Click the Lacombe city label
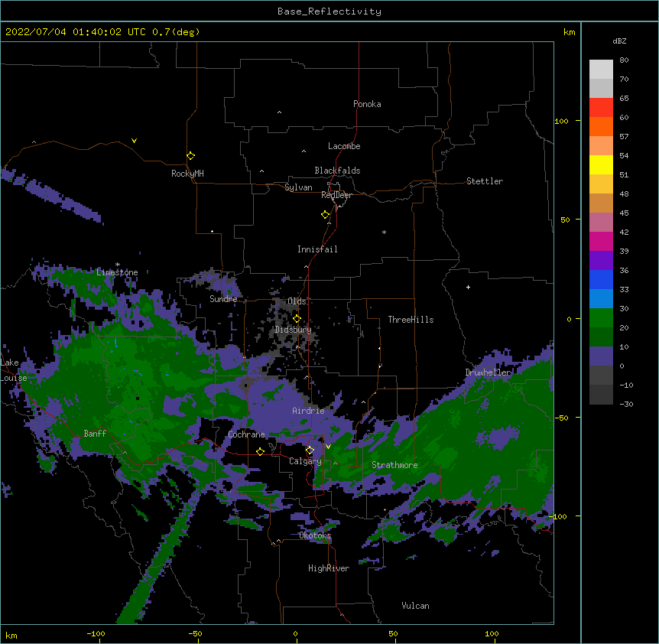The image size is (659, 644). [x=344, y=146]
